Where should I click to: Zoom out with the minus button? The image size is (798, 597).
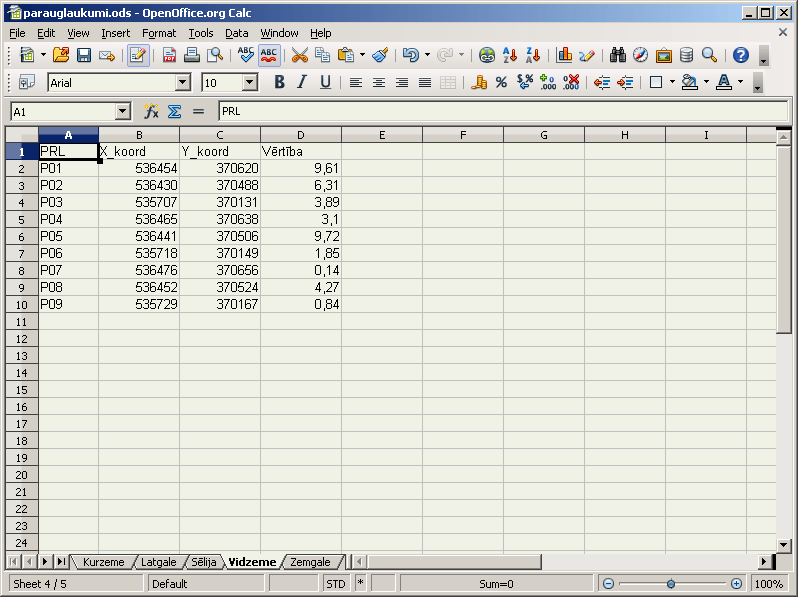(608, 584)
